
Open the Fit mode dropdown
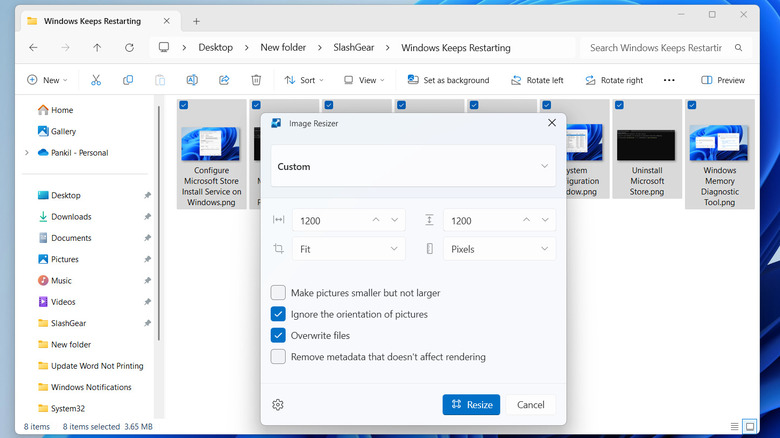point(348,249)
